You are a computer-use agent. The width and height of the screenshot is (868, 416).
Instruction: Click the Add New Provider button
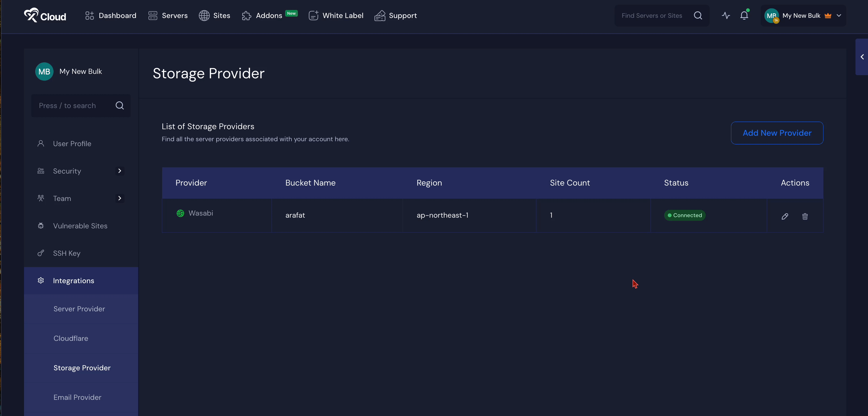point(777,133)
